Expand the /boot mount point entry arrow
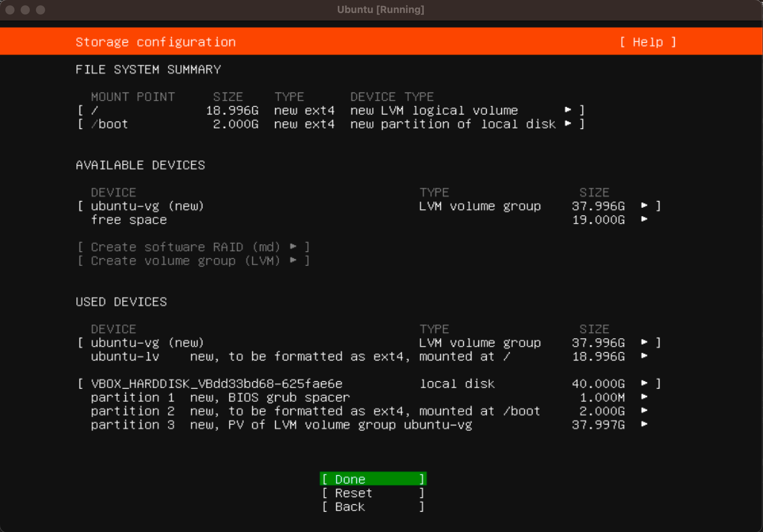763x532 pixels. coord(568,124)
